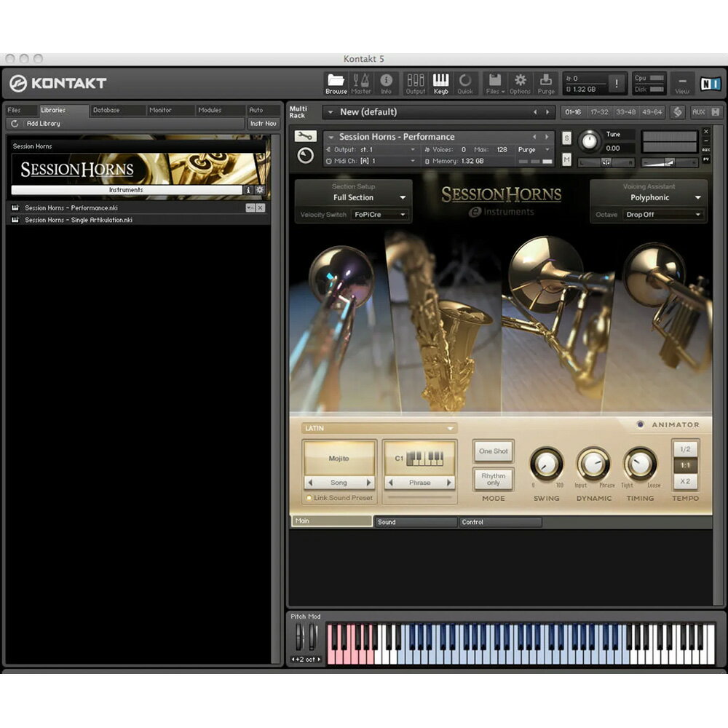Set tempo to 1:1
This screenshot has width=728, height=728.
pyautogui.click(x=685, y=465)
